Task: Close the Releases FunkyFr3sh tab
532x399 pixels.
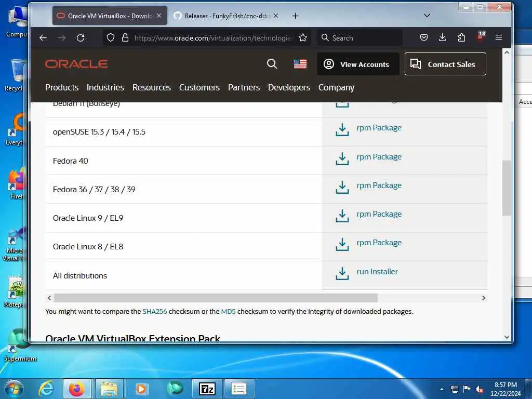Action: [x=276, y=16]
